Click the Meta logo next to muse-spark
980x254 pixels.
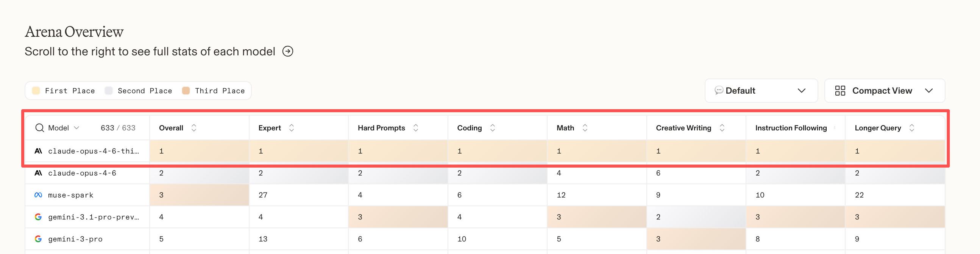pyautogui.click(x=38, y=195)
